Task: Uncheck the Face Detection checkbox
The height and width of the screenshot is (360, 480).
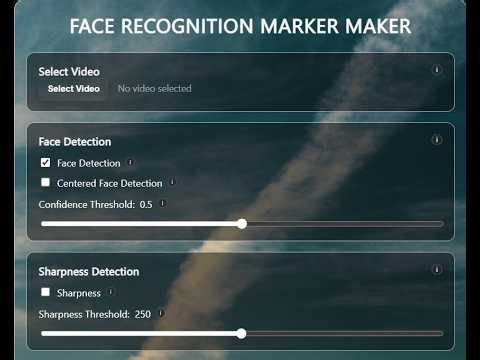Action: 45,163
